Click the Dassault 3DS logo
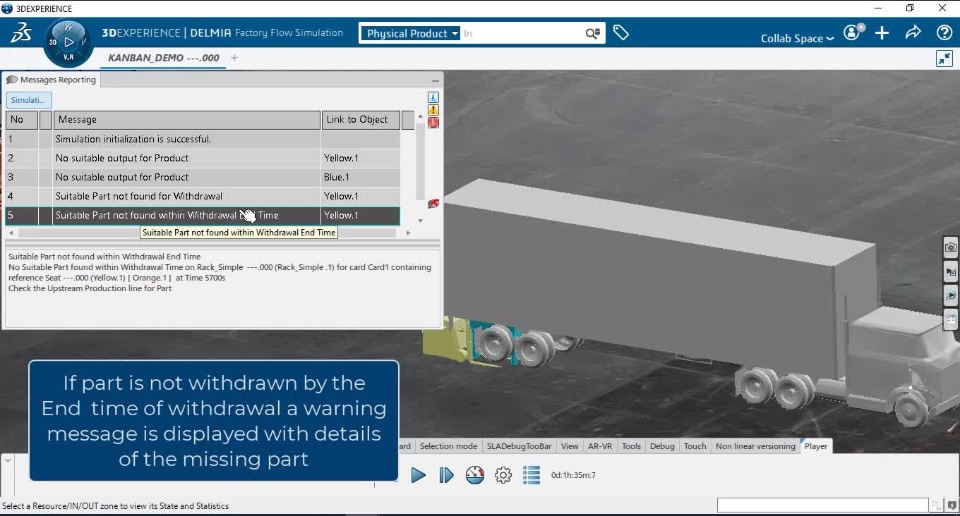Image resolution: width=960 pixels, height=516 pixels. pos(21,33)
